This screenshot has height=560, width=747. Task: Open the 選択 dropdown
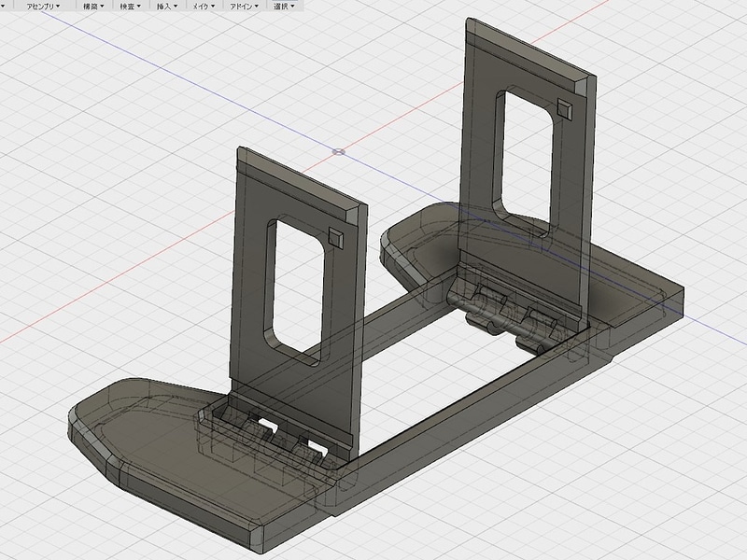point(284,7)
